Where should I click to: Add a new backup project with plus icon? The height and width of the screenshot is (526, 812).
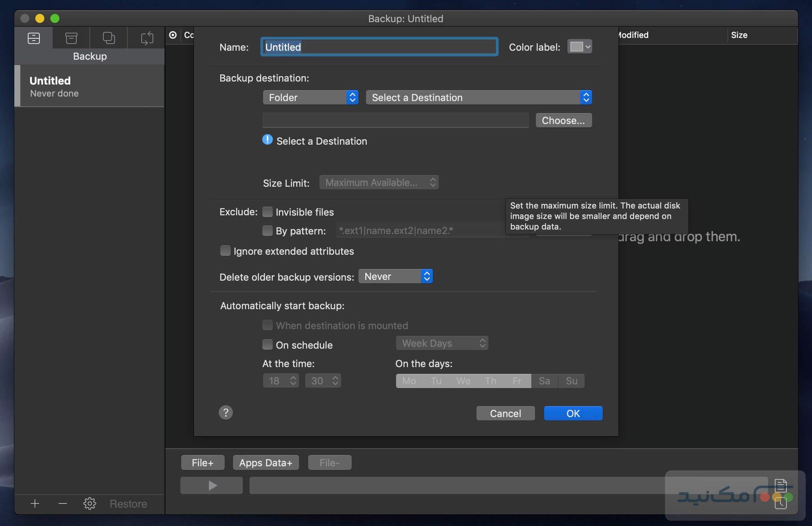35,503
